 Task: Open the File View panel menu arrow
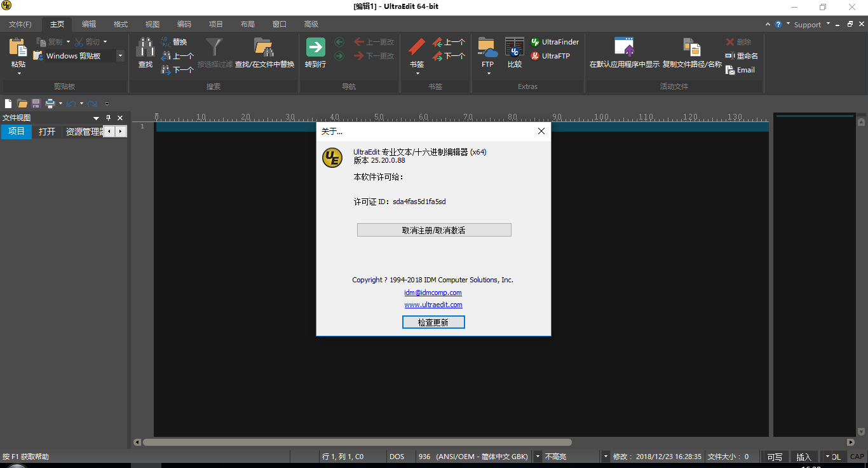click(96, 118)
